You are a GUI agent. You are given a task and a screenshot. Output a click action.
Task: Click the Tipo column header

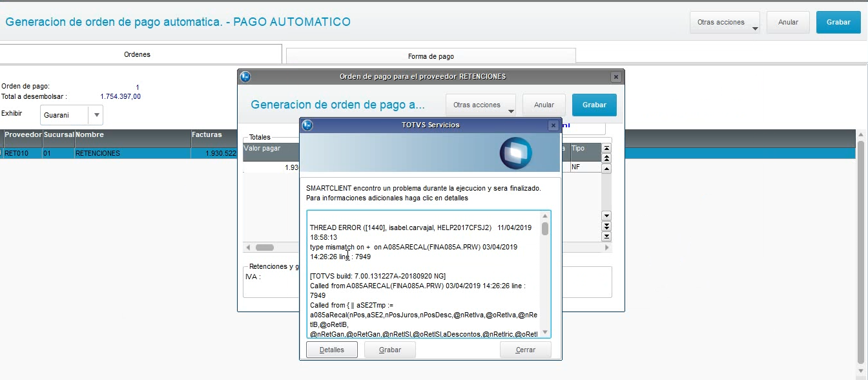tap(585, 148)
